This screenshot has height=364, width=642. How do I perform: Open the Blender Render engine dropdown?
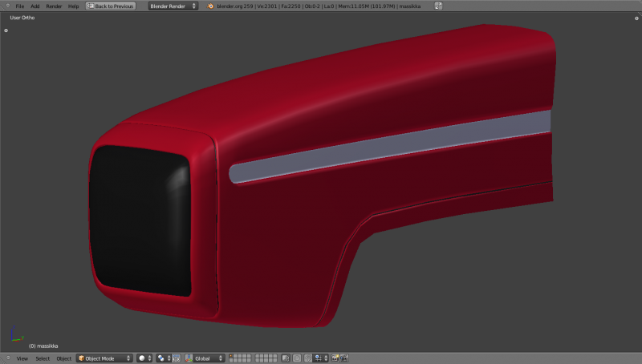172,6
